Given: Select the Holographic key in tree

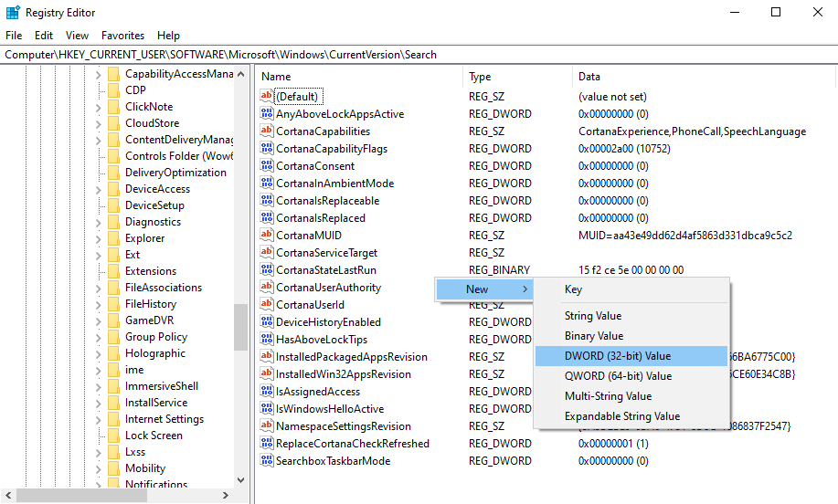Looking at the screenshot, I should [x=155, y=353].
